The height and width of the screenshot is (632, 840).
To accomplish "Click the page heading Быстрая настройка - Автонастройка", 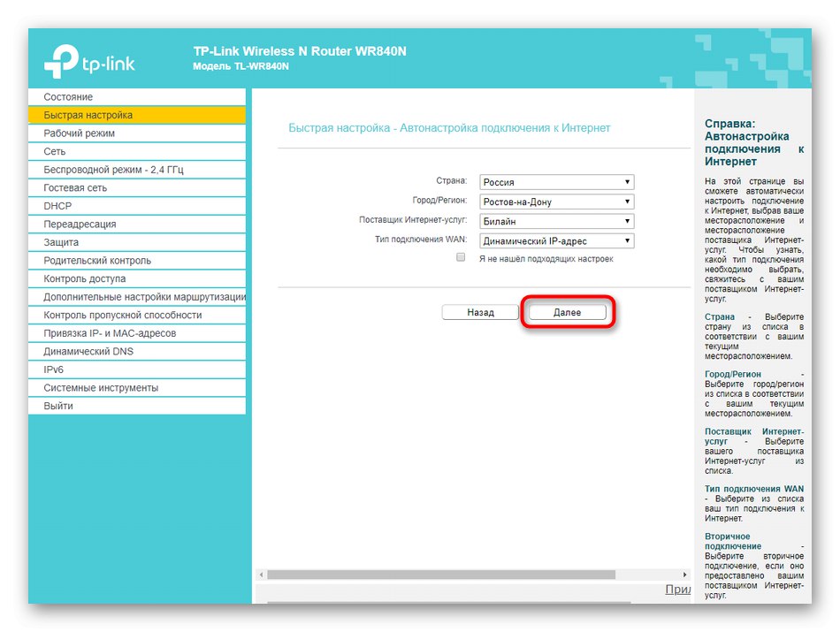I will [449, 128].
